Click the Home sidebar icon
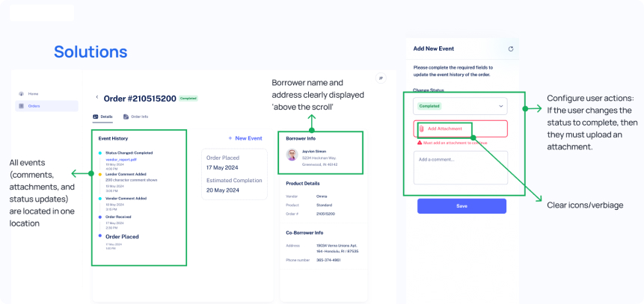 click(x=22, y=94)
